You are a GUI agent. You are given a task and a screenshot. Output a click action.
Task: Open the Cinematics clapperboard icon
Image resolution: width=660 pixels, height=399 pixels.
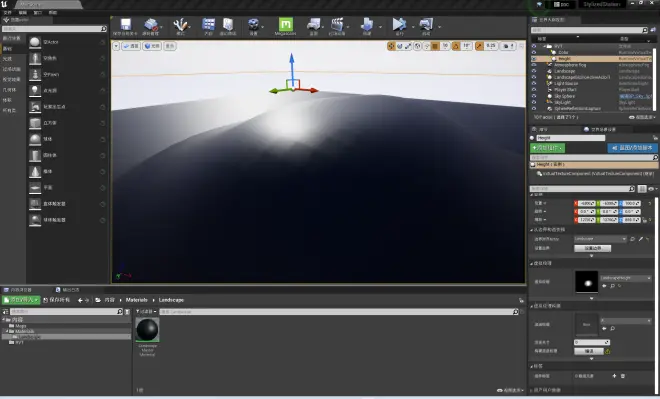pyautogui.click(x=337, y=24)
